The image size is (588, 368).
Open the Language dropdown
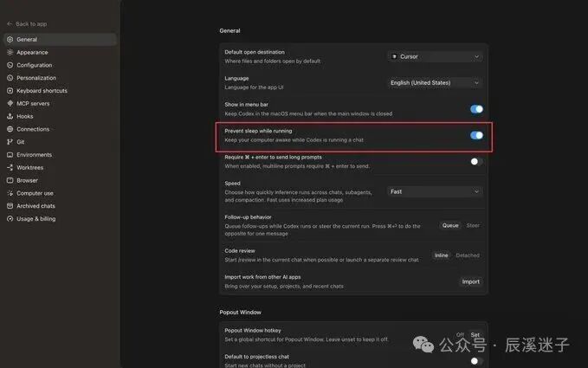(x=435, y=83)
